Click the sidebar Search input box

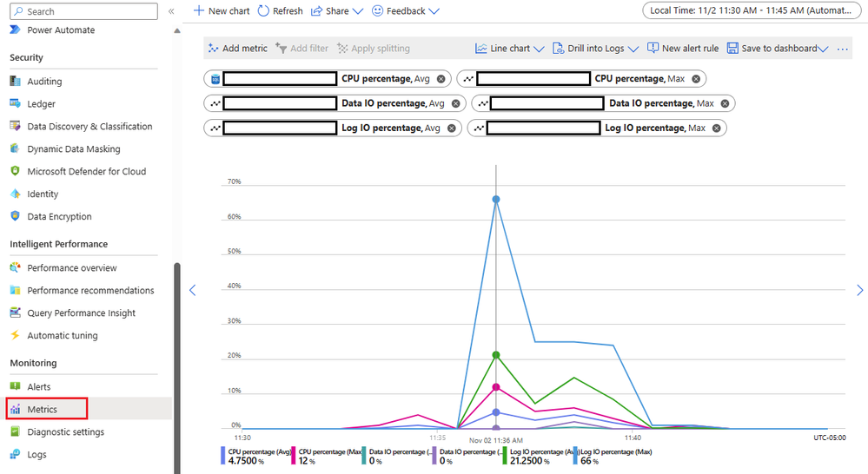tap(84, 11)
